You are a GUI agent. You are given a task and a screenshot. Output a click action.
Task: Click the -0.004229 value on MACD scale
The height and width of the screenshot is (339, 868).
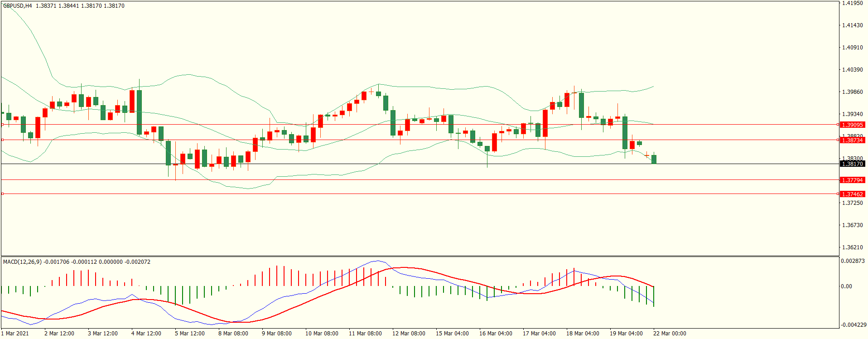pyautogui.click(x=854, y=325)
